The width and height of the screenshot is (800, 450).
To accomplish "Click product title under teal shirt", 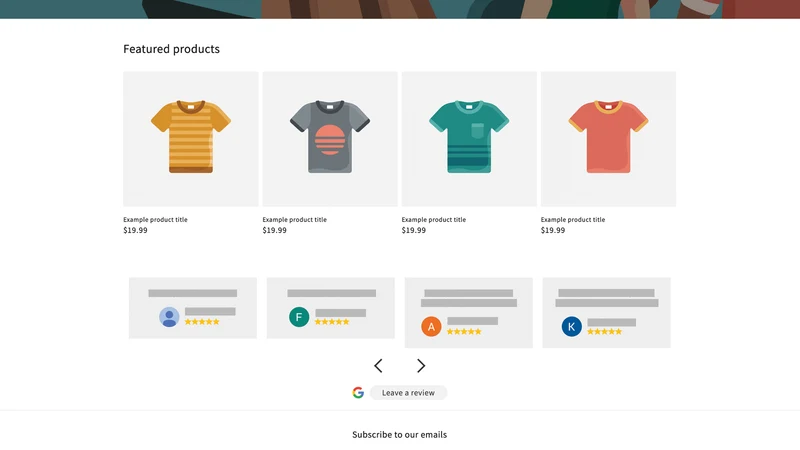I will click(x=434, y=219).
